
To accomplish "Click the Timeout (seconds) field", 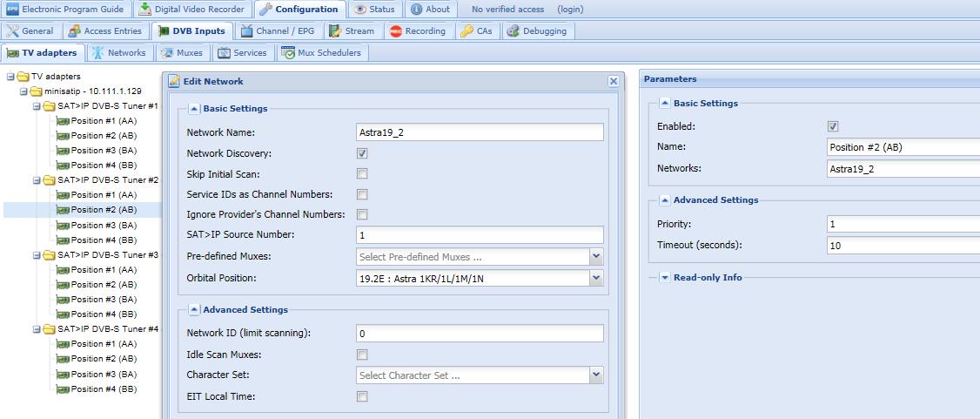I will tap(903, 245).
